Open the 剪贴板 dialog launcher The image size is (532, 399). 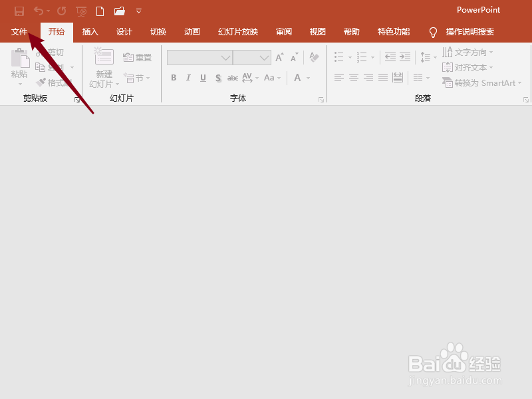[77, 100]
